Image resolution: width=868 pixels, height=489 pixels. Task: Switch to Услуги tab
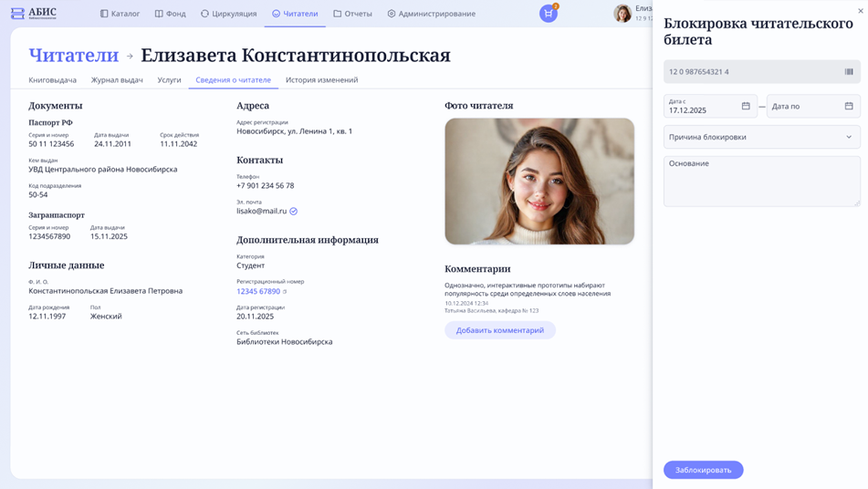pos(170,79)
